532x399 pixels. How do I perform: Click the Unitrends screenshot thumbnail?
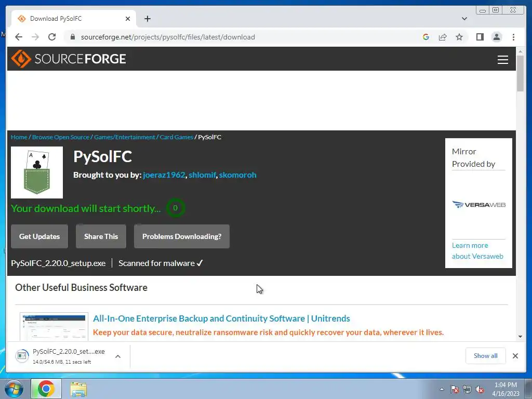click(x=54, y=326)
